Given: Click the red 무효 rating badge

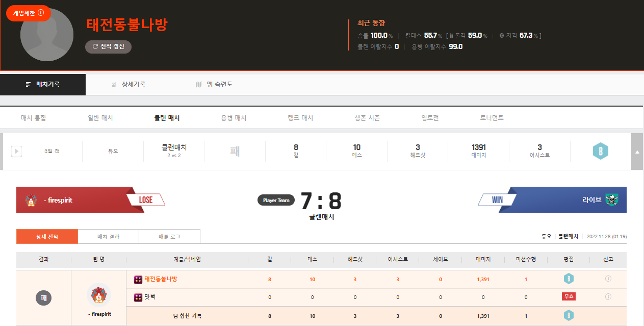Looking at the screenshot, I should 569,297.
